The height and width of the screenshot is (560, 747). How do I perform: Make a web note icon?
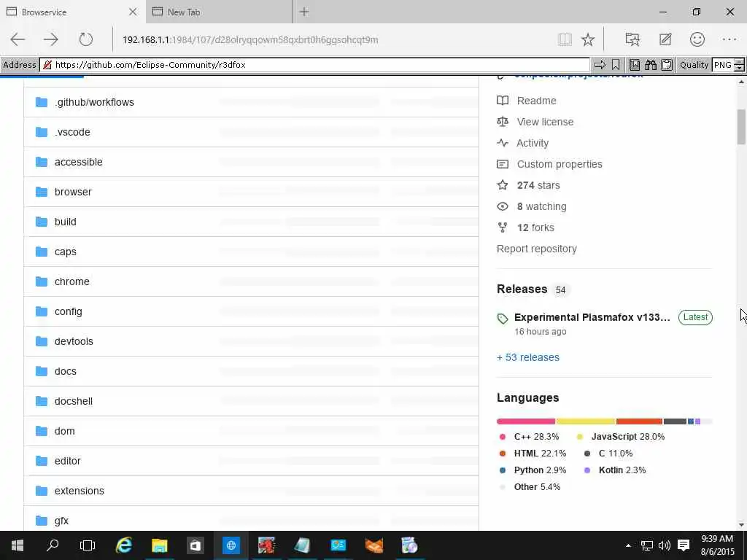pyautogui.click(x=665, y=39)
